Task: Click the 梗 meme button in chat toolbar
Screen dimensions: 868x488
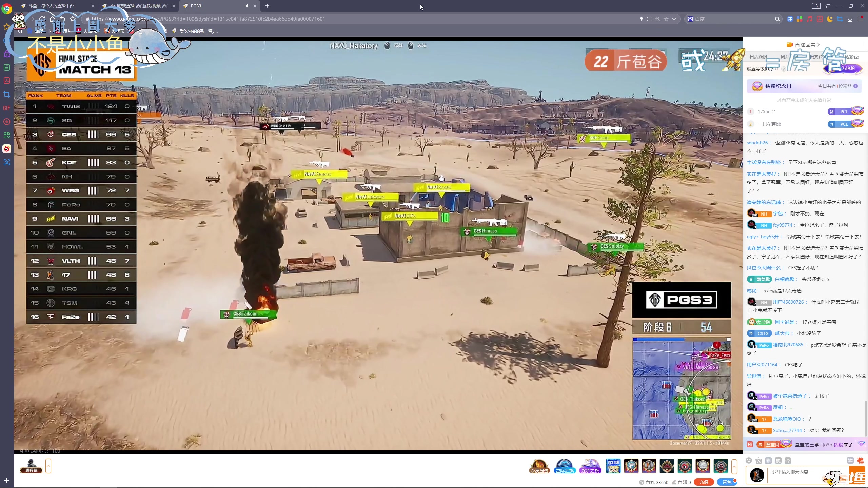Action: (x=778, y=460)
